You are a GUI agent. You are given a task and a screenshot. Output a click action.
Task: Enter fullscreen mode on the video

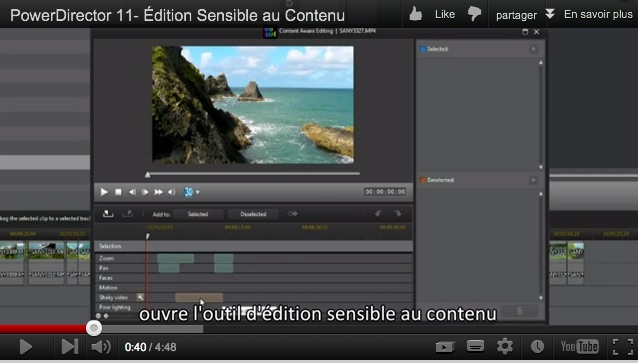pos(623,347)
